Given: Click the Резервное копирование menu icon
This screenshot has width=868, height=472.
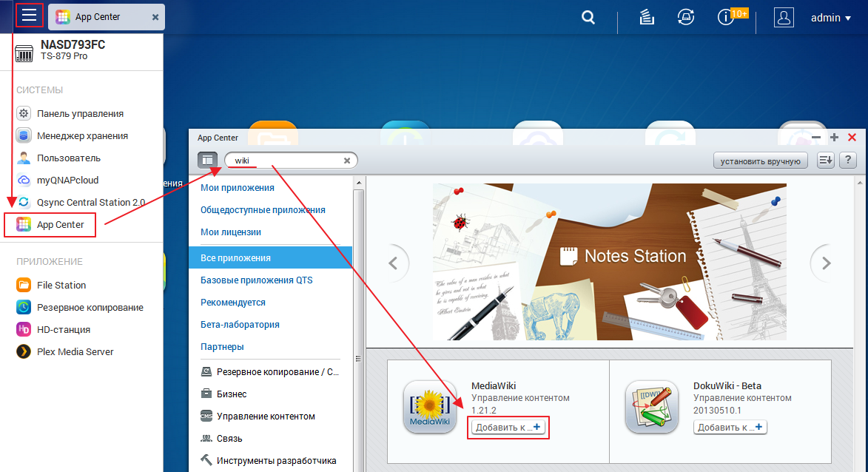Looking at the screenshot, I should pyautogui.click(x=23, y=307).
